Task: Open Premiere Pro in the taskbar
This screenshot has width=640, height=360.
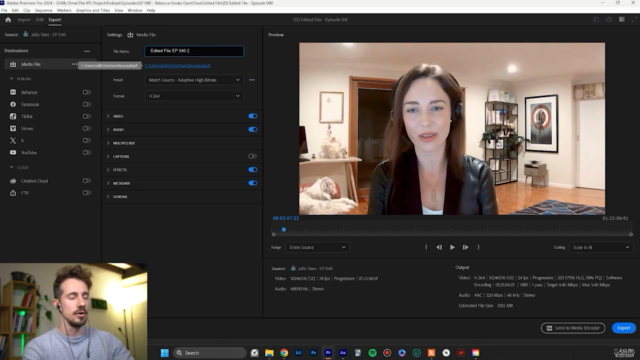Action: pyautogui.click(x=328, y=353)
